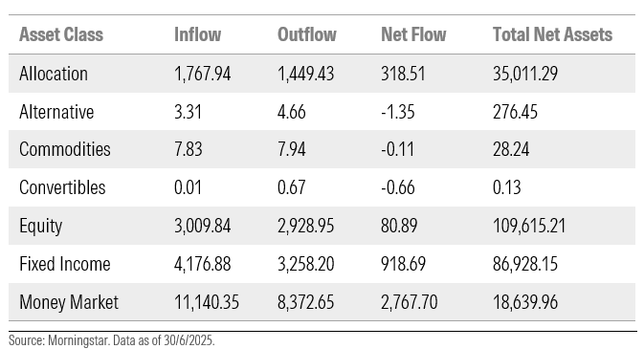Viewport: 644px width, 349px height.
Task: Click Fixed Income net flow 918.69
Action: 403,264
